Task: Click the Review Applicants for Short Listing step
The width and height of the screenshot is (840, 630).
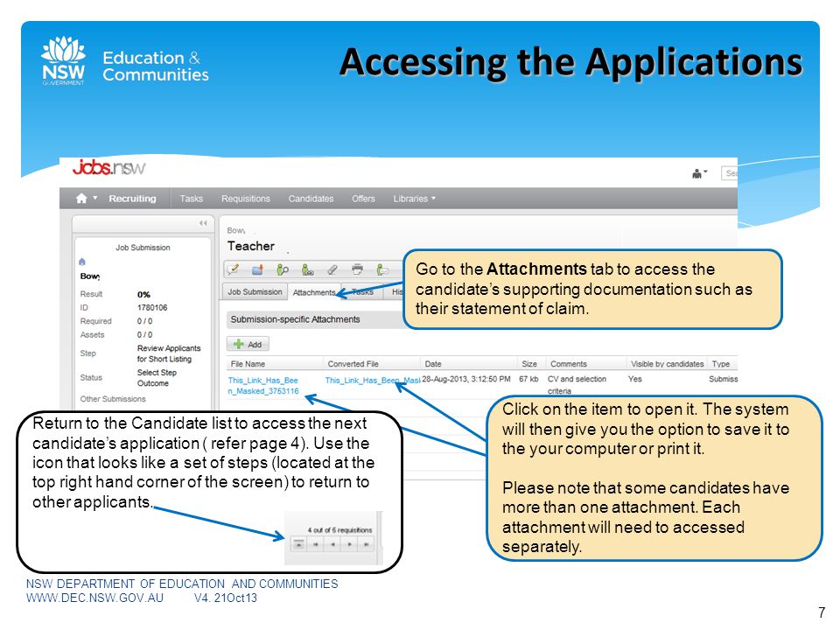Action: pyautogui.click(x=169, y=353)
